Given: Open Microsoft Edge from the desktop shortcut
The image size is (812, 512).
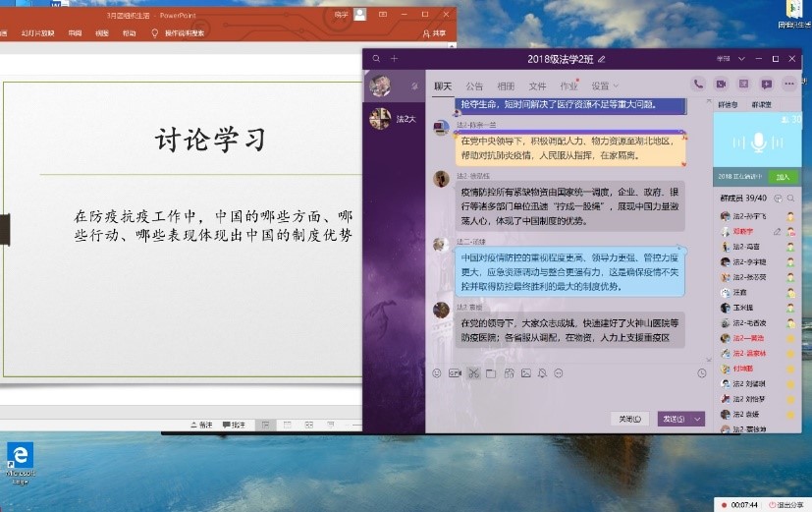Looking at the screenshot, I should click(x=20, y=458).
